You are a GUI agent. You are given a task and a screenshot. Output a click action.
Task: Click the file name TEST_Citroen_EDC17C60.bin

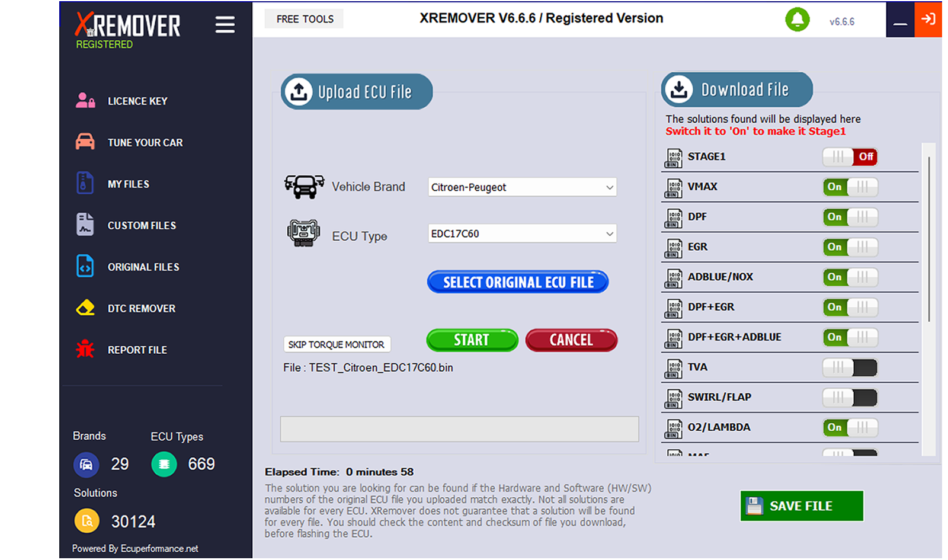point(381,367)
